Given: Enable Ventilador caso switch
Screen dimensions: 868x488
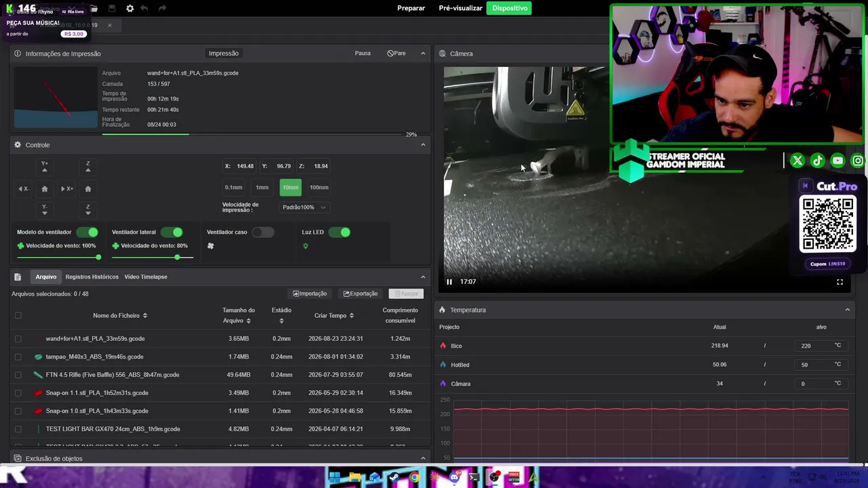Looking at the screenshot, I should pyautogui.click(x=262, y=232).
